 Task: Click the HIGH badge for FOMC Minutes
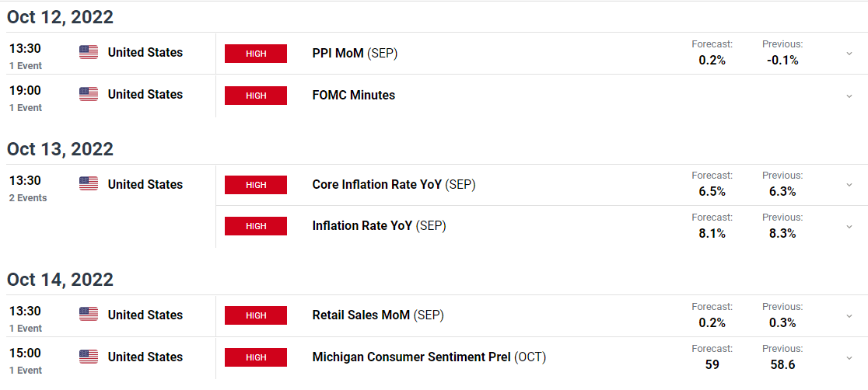(x=256, y=96)
